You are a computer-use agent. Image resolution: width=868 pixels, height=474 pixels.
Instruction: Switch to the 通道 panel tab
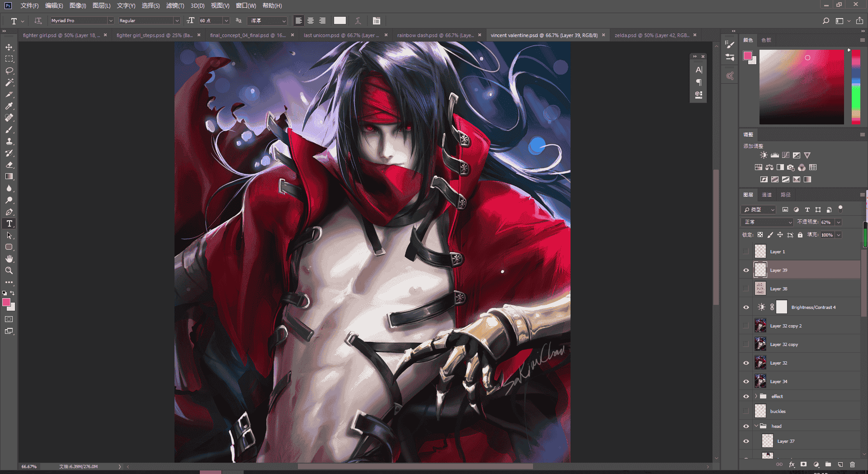[767, 194]
